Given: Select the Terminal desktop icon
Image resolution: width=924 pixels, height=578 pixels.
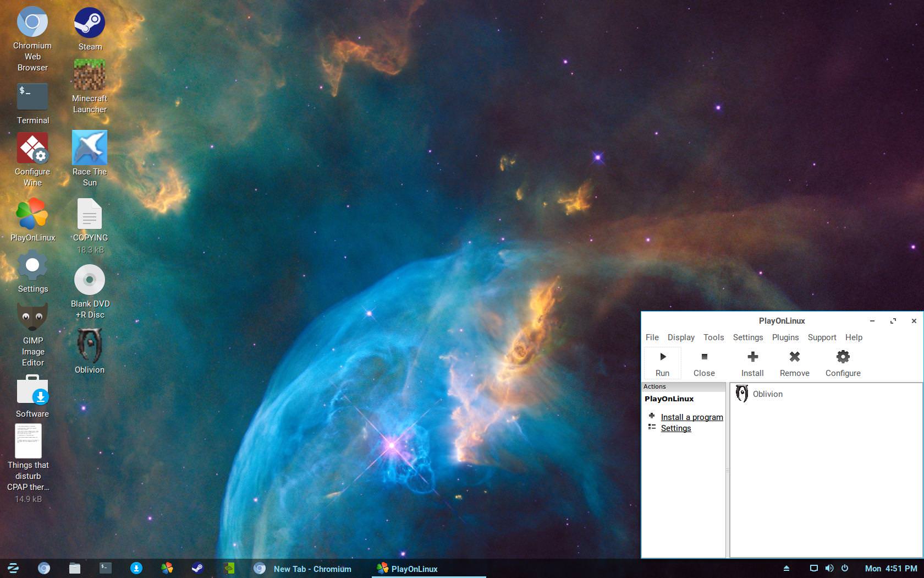Looking at the screenshot, I should (x=33, y=103).
